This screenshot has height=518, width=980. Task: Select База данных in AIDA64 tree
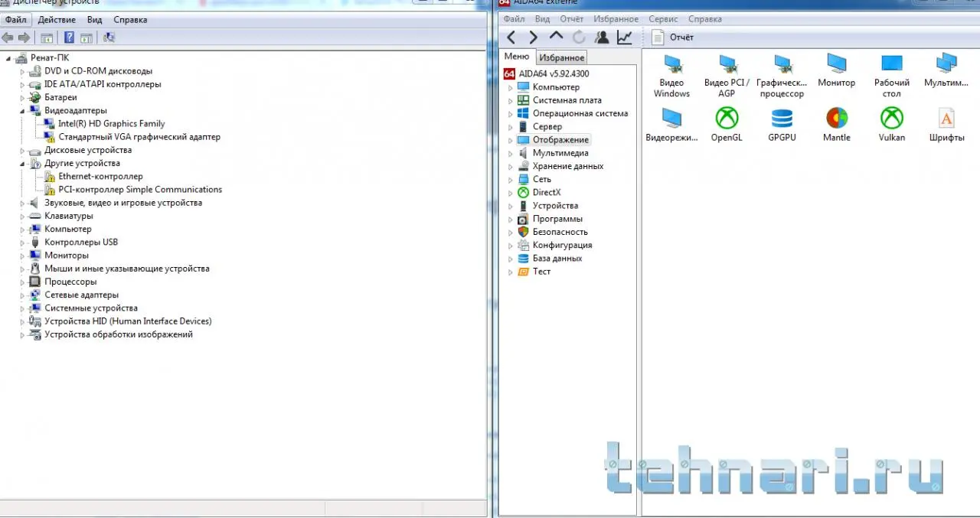pyautogui.click(x=557, y=258)
